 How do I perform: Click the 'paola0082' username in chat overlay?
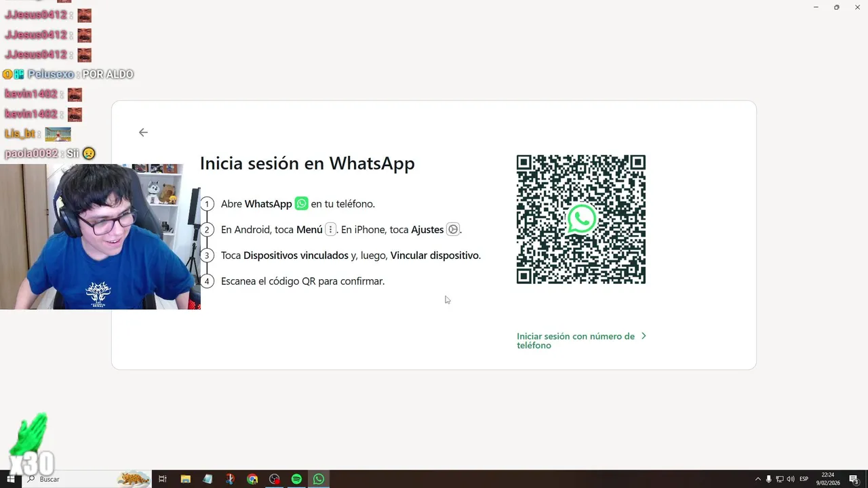[x=31, y=154]
